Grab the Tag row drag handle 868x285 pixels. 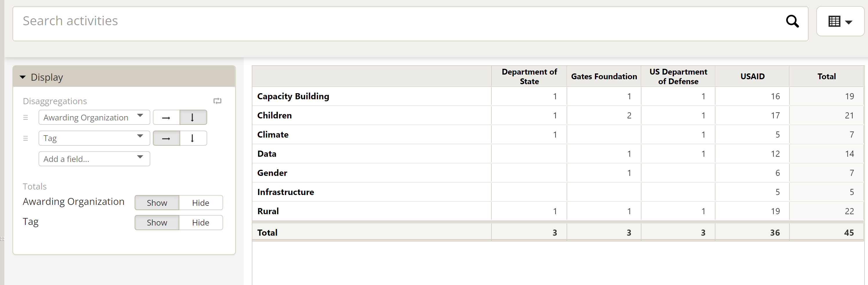coord(26,138)
